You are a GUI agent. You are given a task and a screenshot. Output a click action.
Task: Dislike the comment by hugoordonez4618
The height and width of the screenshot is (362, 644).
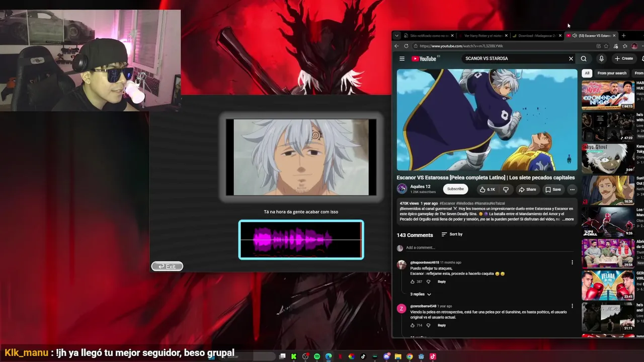[x=429, y=282]
